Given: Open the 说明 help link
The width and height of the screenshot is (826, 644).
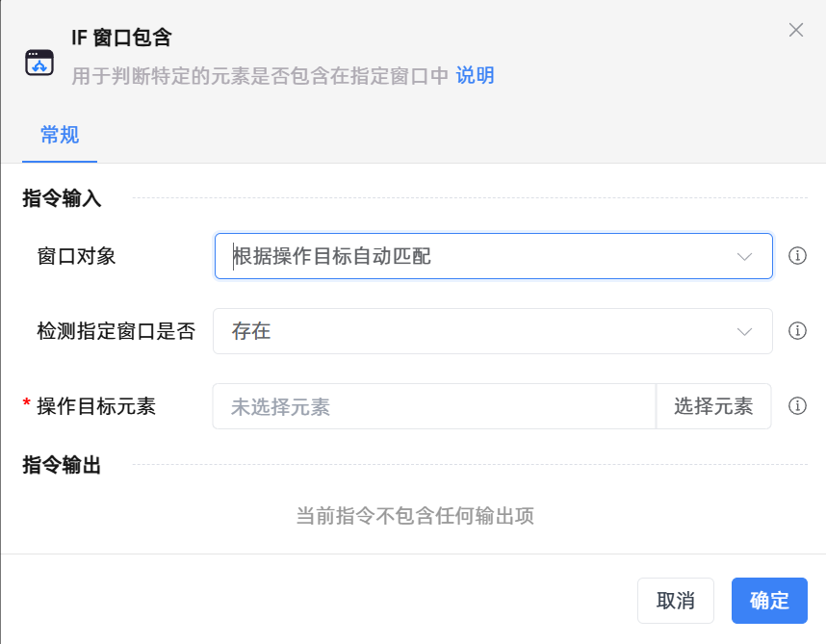Looking at the screenshot, I should tap(475, 76).
